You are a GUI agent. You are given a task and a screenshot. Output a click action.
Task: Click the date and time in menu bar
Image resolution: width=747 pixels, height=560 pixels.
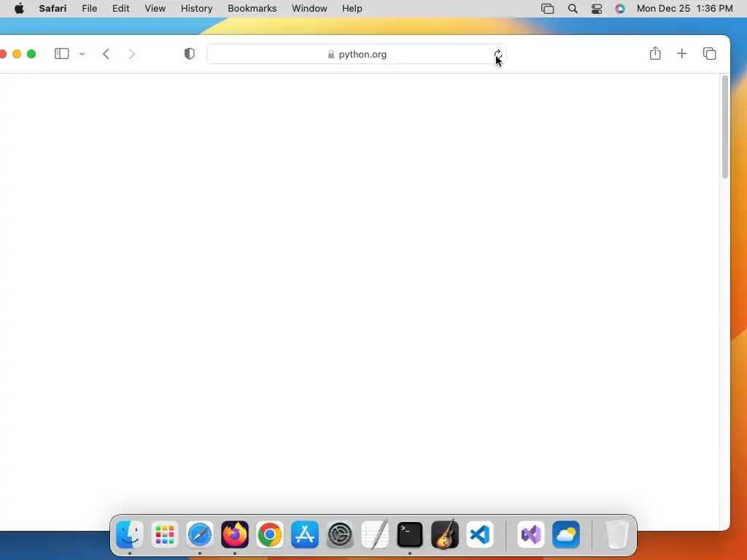pyautogui.click(x=684, y=8)
